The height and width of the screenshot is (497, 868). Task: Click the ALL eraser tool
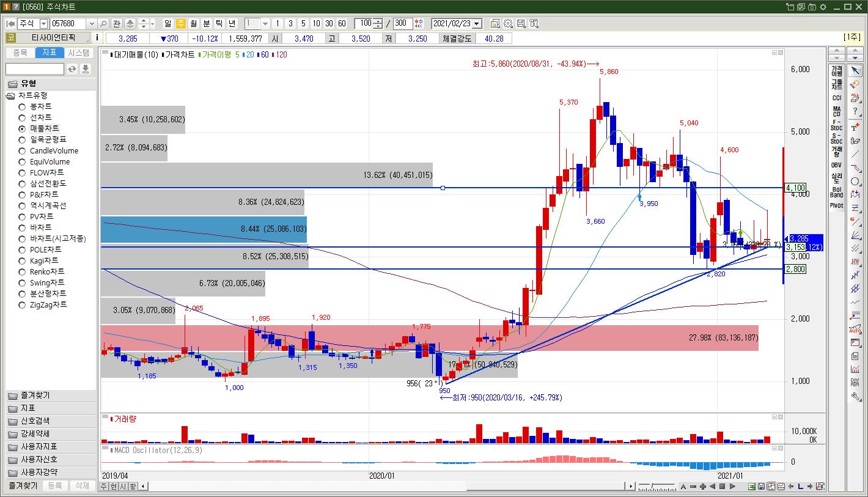pos(855,97)
